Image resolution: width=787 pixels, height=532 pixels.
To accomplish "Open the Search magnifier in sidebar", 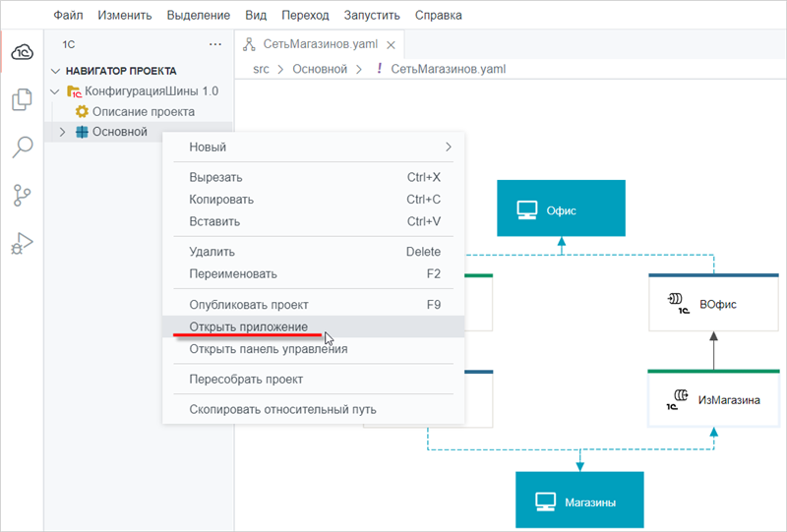I will [23, 148].
